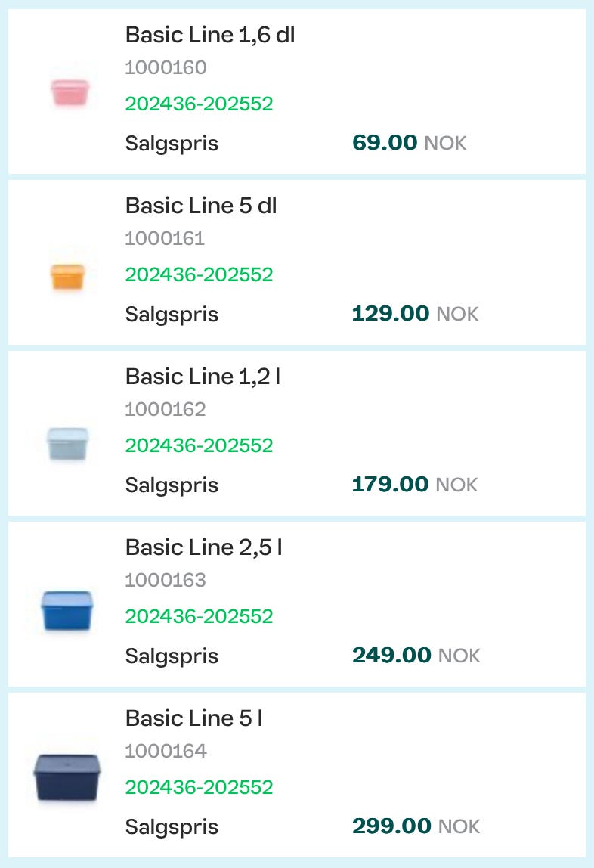Click the 129.00 NOK price
The height and width of the screenshot is (868, 594).
(x=415, y=314)
